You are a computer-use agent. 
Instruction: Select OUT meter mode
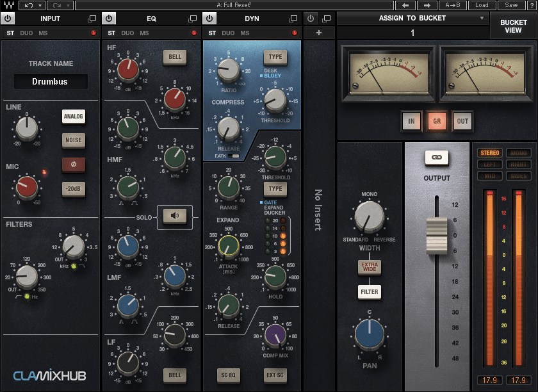(x=462, y=121)
